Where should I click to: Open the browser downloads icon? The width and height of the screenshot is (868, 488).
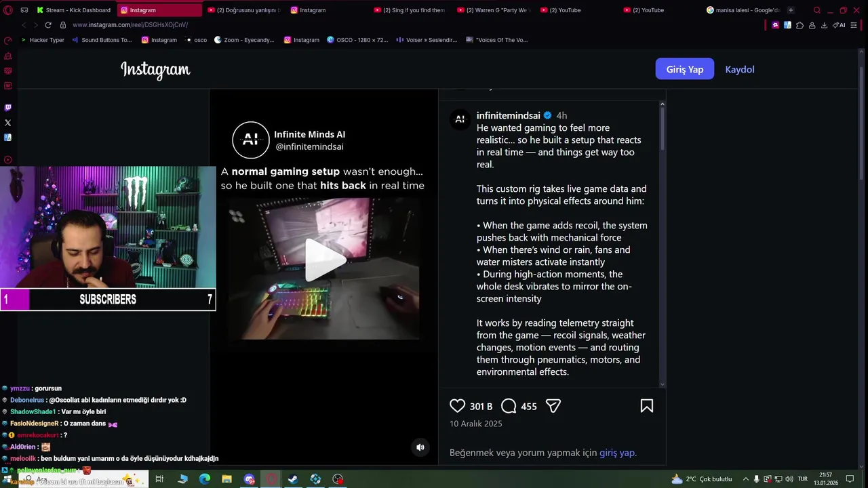[x=824, y=25]
